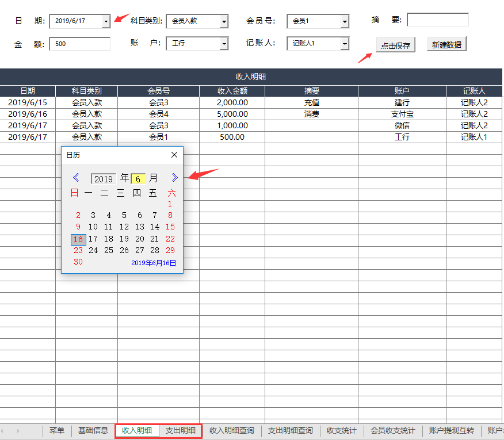Open the 会员号 dropdown arrow
This screenshot has width=504, height=440.
pos(345,21)
